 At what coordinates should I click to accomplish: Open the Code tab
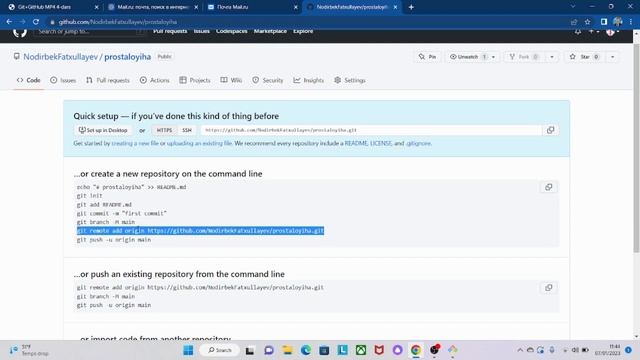click(29, 80)
